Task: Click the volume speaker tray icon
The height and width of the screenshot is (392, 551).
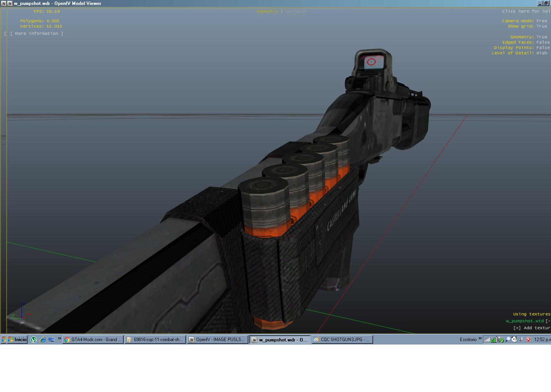Action: tap(521, 340)
